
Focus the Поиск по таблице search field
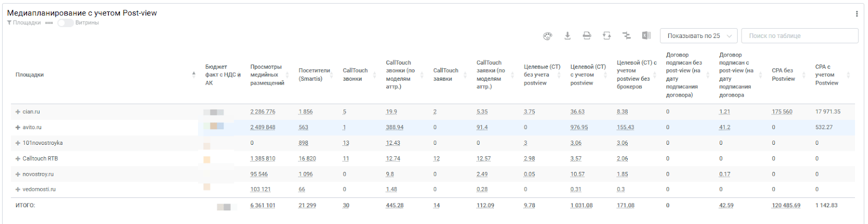(x=800, y=36)
